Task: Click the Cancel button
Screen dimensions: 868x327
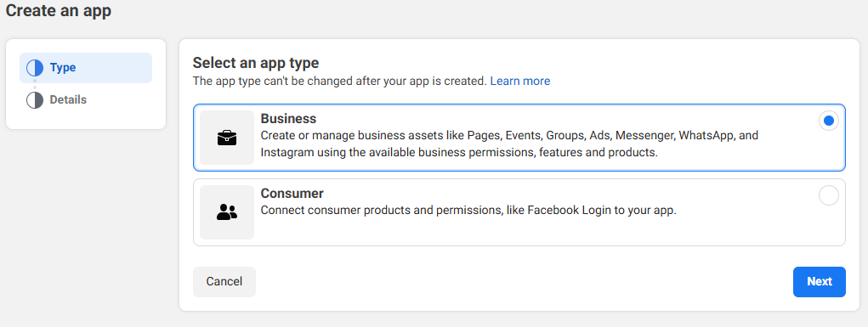Action: [224, 282]
